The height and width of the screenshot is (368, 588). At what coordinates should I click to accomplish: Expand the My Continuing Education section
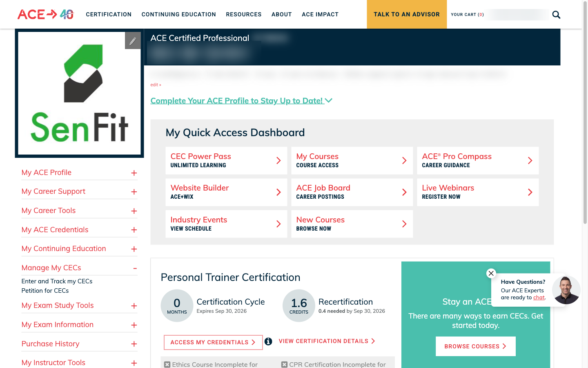point(134,249)
